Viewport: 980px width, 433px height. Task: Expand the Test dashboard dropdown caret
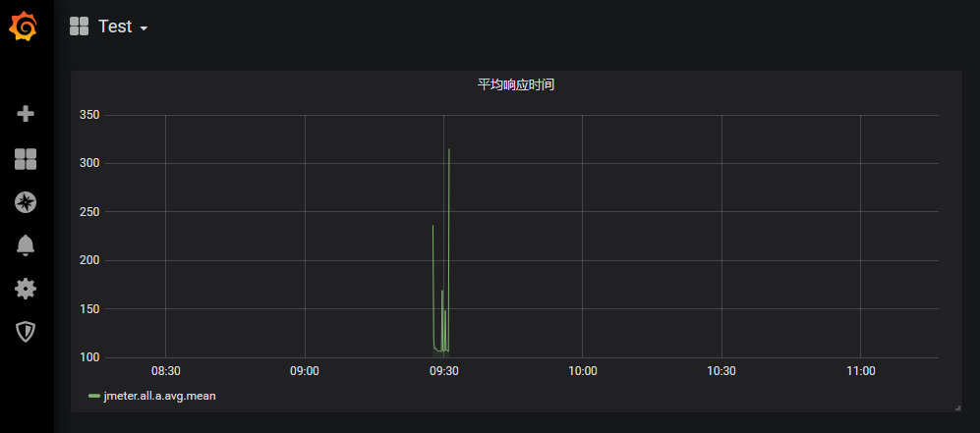[x=144, y=28]
